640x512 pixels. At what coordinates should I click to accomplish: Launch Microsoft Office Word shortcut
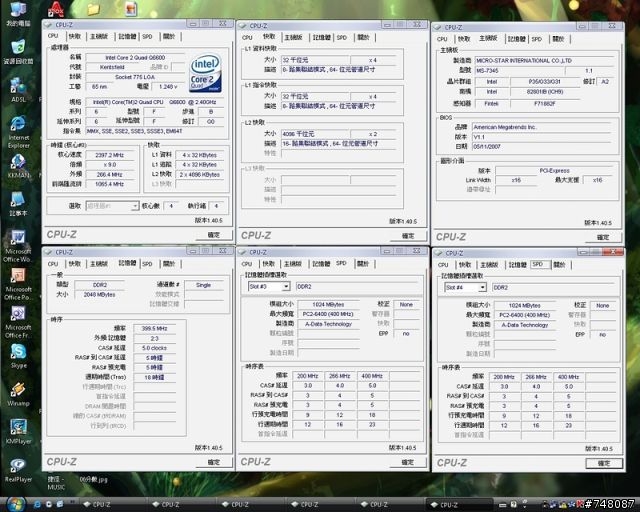click(17, 246)
